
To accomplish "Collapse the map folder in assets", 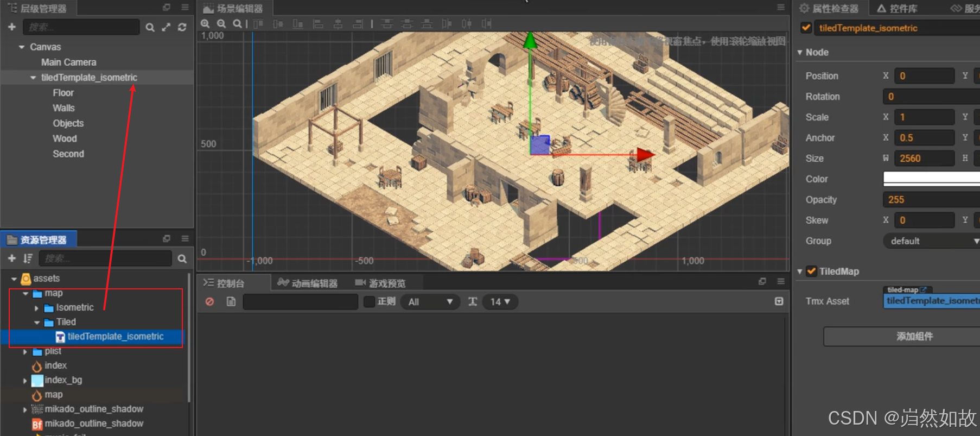I will [x=26, y=294].
